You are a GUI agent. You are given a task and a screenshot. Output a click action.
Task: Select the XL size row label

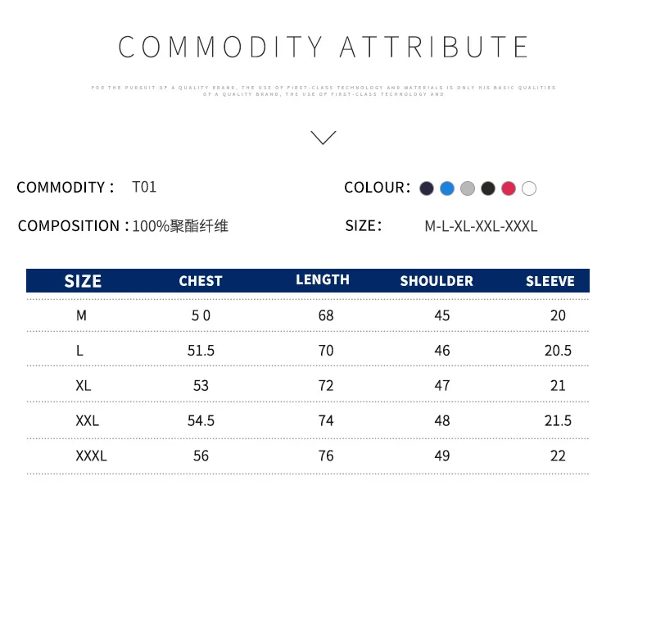click(84, 386)
